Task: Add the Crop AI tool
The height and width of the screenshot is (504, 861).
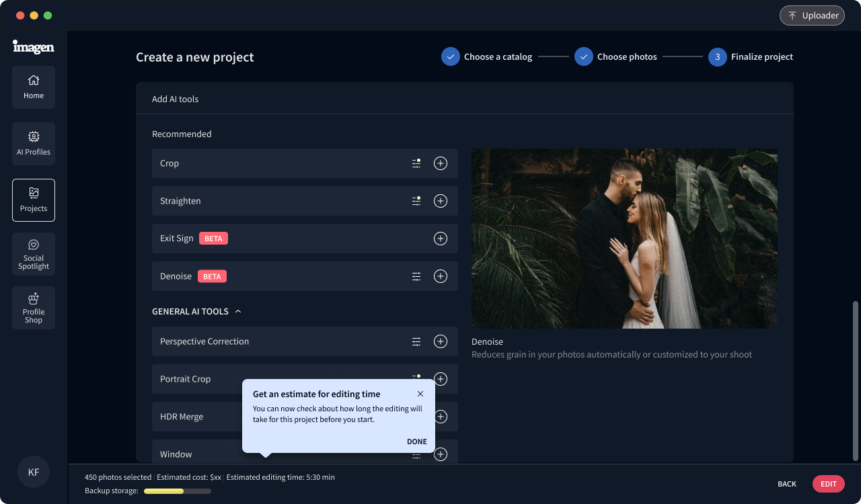Action: 441,163
